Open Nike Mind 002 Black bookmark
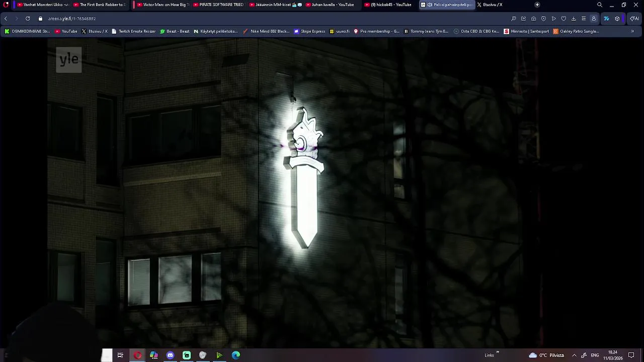Viewport: 644px width, 362px height. [266, 31]
